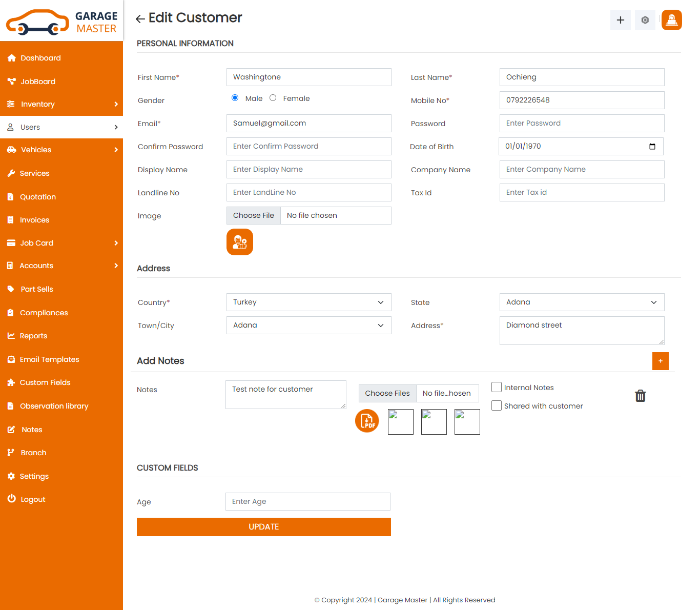Click Choose File for customer image
Screen dimensions: 700x610
coord(254,216)
